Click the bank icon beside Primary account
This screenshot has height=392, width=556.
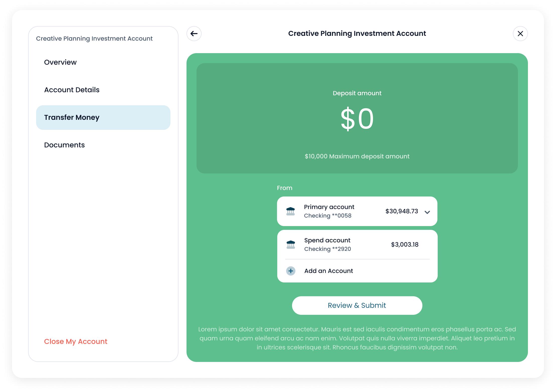coord(291,211)
